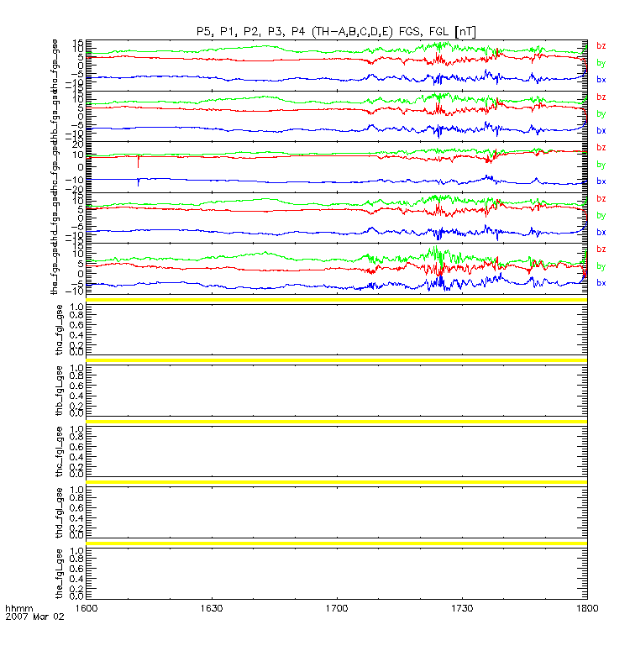Image resolution: width=630 pixels, height=672 pixels.
Task: Select the thc_fgl_gse y-axis label
Action: coord(59,451)
